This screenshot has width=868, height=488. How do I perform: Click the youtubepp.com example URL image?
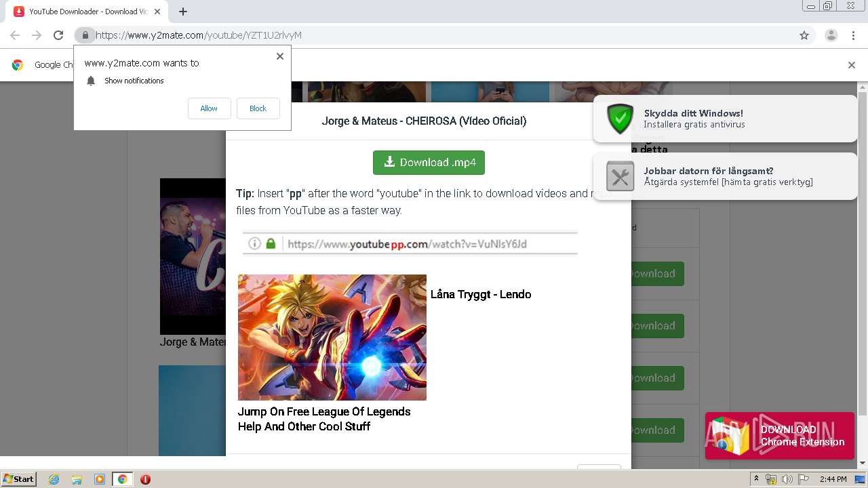(x=410, y=244)
